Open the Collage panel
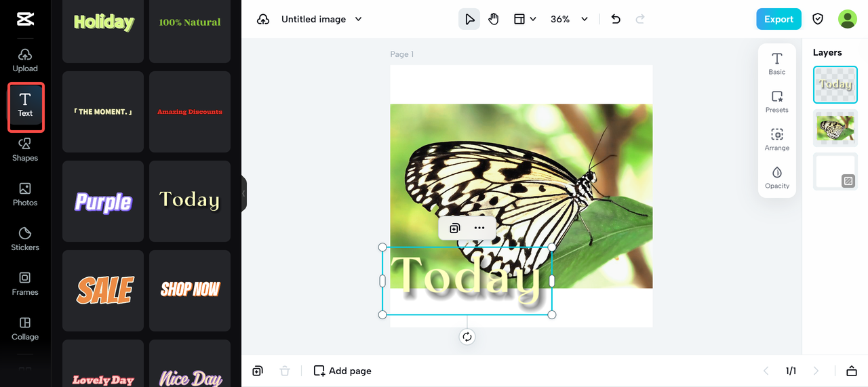 coord(25,329)
